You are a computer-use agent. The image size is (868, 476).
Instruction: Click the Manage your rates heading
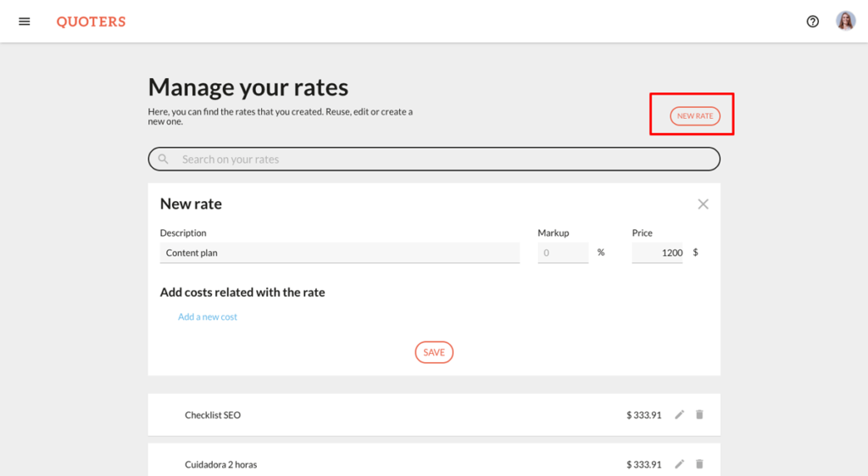(248, 87)
